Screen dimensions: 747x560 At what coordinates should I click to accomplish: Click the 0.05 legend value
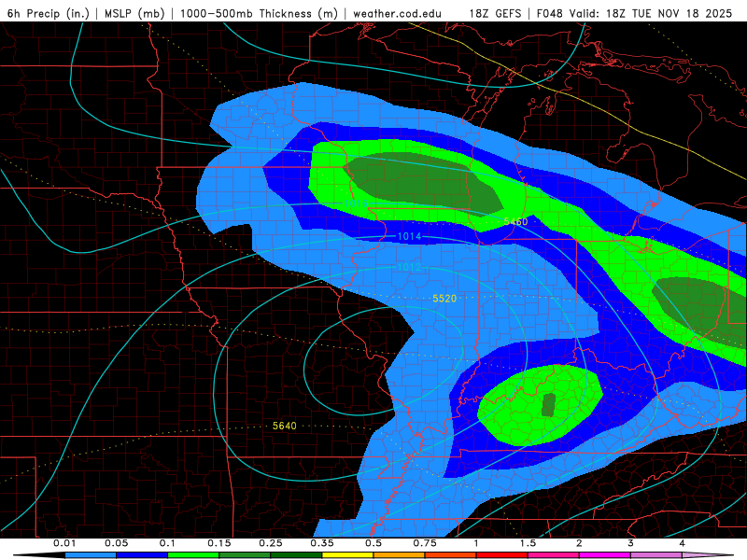pos(116,543)
